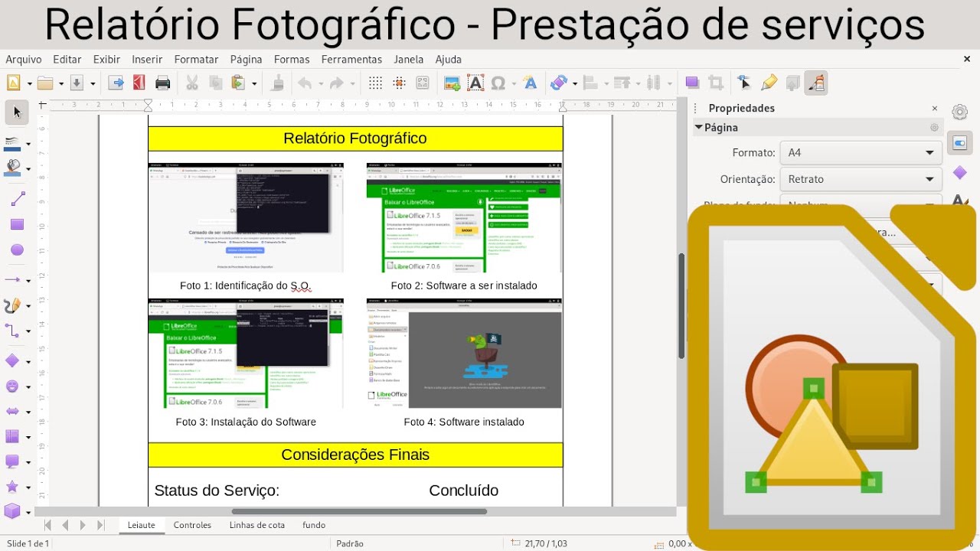The height and width of the screenshot is (551, 980).
Task: Select the Block arrows tool
Action: coord(13,411)
